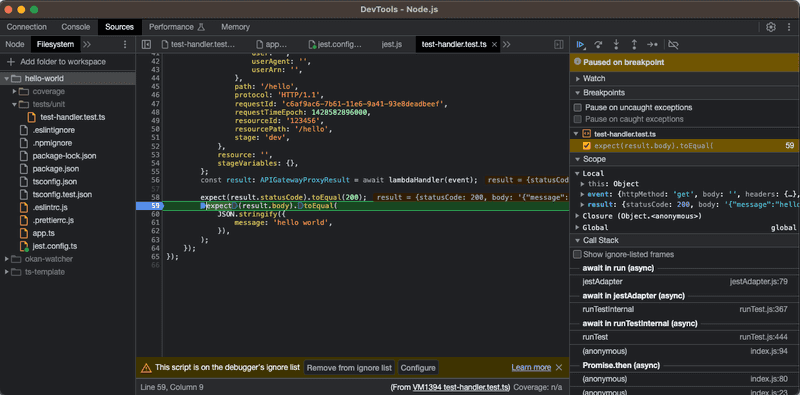The height and width of the screenshot is (395, 800).
Task: Open the jest.js file tab
Action: click(x=391, y=44)
